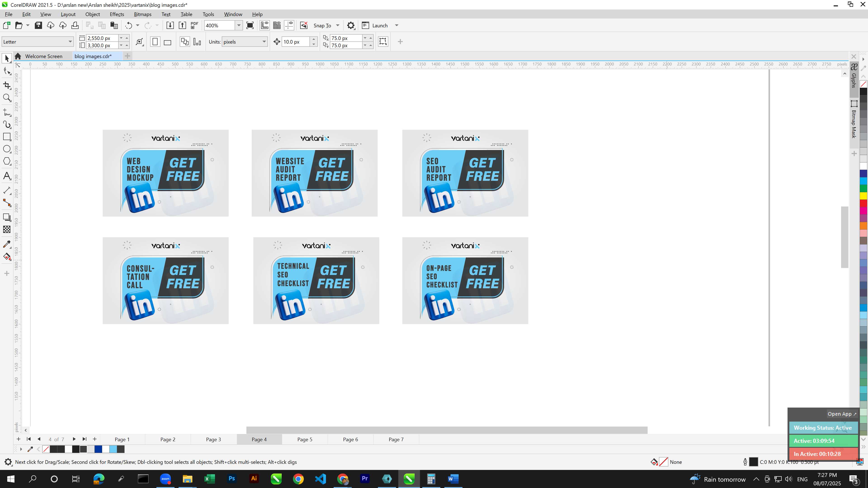This screenshot has height=488, width=868.
Task: Click the Save icon
Action: (38, 25)
